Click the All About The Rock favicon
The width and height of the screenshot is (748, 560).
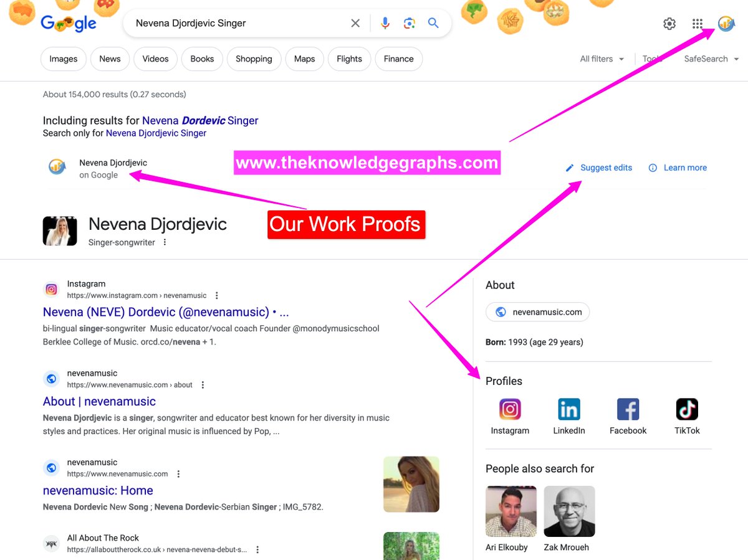tap(52, 543)
